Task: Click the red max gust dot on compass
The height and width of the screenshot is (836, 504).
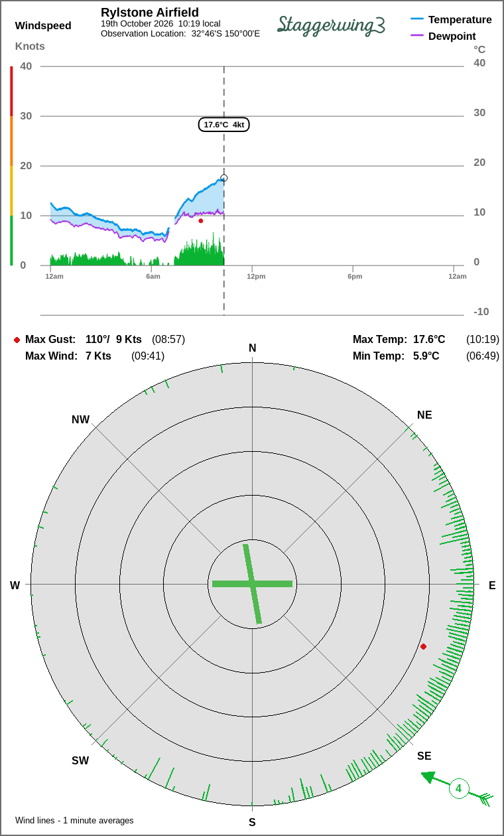Action: 423,646
